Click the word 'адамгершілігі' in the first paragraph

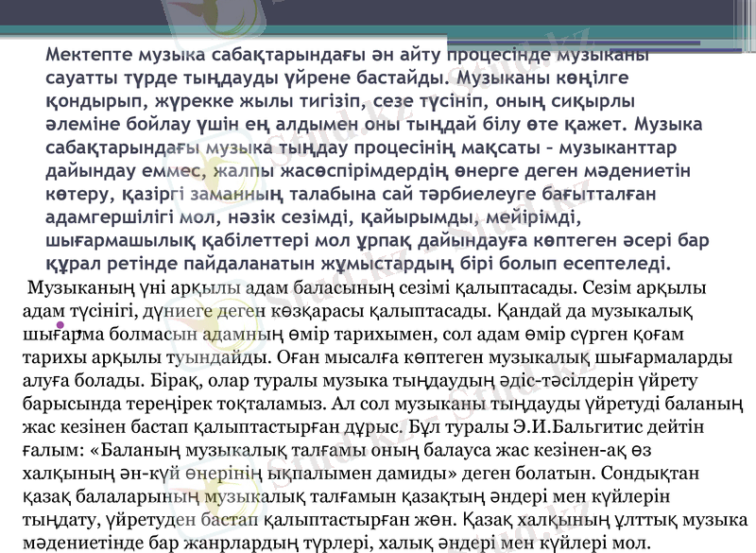(x=104, y=215)
